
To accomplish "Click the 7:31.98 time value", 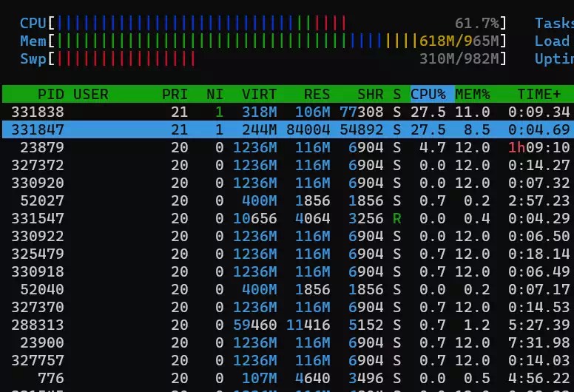I will (x=538, y=342).
